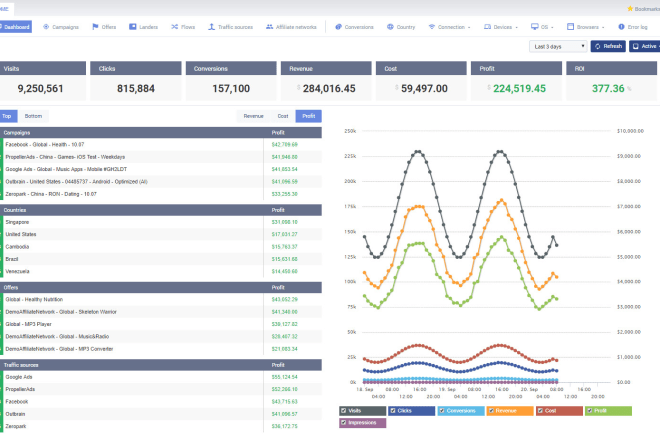The width and height of the screenshot is (660, 440).
Task: Click the PropellerAds traffic source row
Action: (161, 389)
